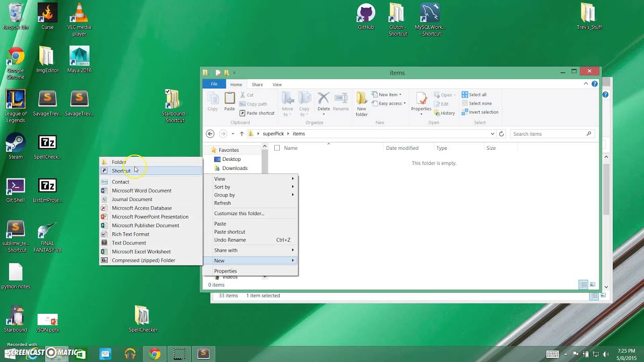Collapse the ribbon with the chevron

586,84
